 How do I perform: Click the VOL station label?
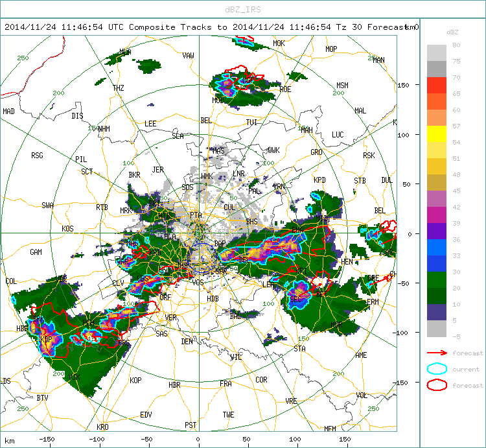click(x=362, y=395)
